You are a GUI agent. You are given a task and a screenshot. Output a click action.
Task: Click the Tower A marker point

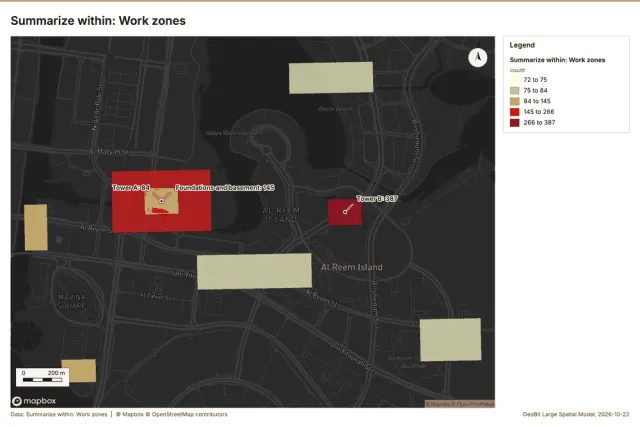coord(162,201)
